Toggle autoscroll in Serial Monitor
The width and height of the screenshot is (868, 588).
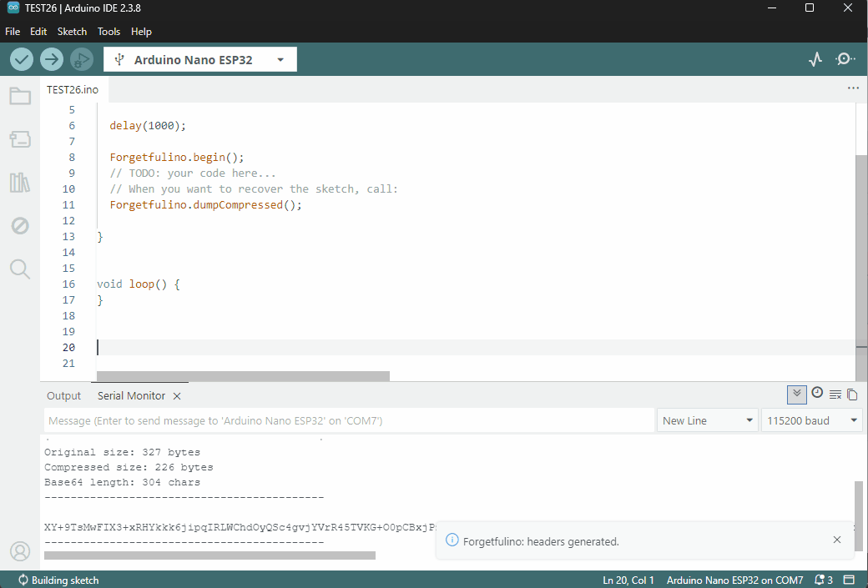pos(796,395)
